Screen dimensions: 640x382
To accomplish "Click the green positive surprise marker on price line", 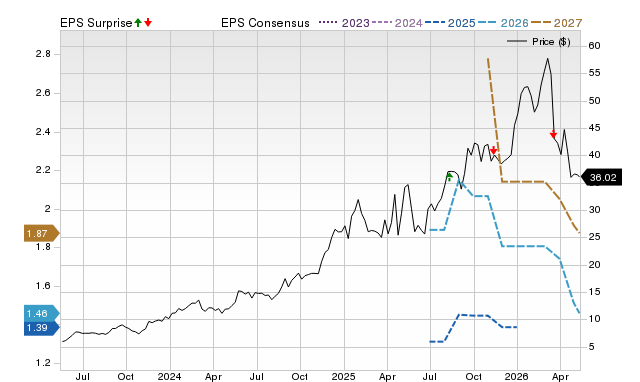I will (x=449, y=176).
